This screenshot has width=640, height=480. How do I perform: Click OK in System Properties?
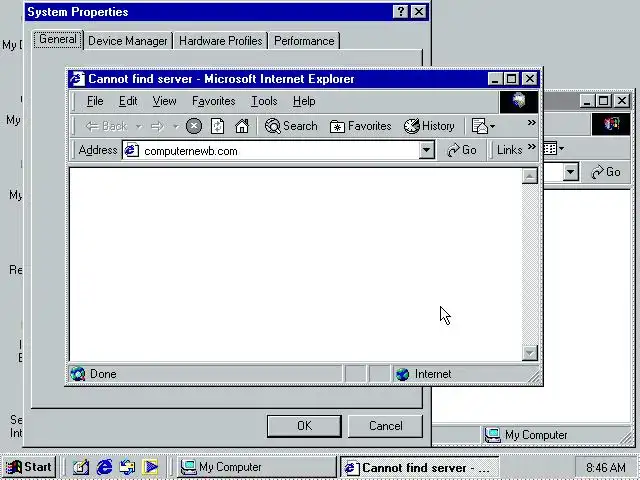[304, 426]
